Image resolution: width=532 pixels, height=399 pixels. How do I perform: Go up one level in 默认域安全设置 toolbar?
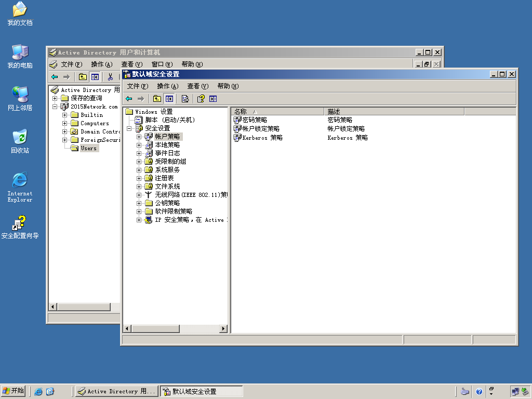pyautogui.click(x=157, y=99)
